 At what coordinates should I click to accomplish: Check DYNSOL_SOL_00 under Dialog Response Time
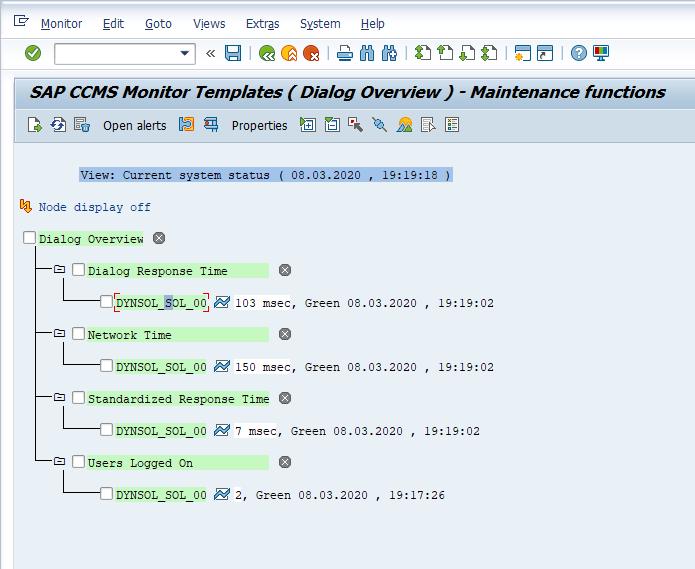pyautogui.click(x=106, y=302)
